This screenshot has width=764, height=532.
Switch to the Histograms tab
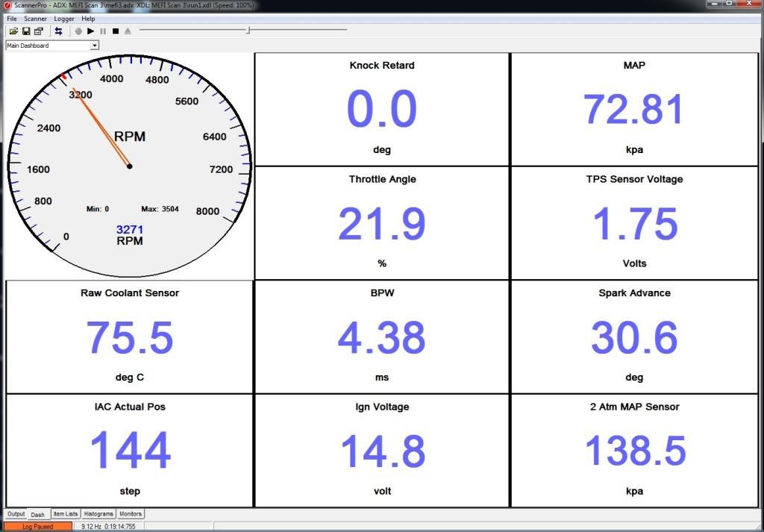pos(98,514)
